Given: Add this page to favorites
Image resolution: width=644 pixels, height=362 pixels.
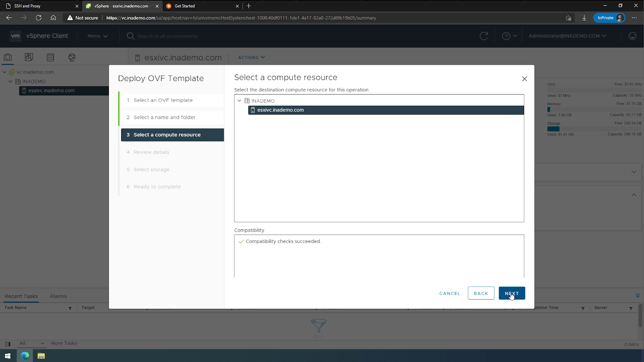Looking at the screenshot, I should (x=568, y=18).
